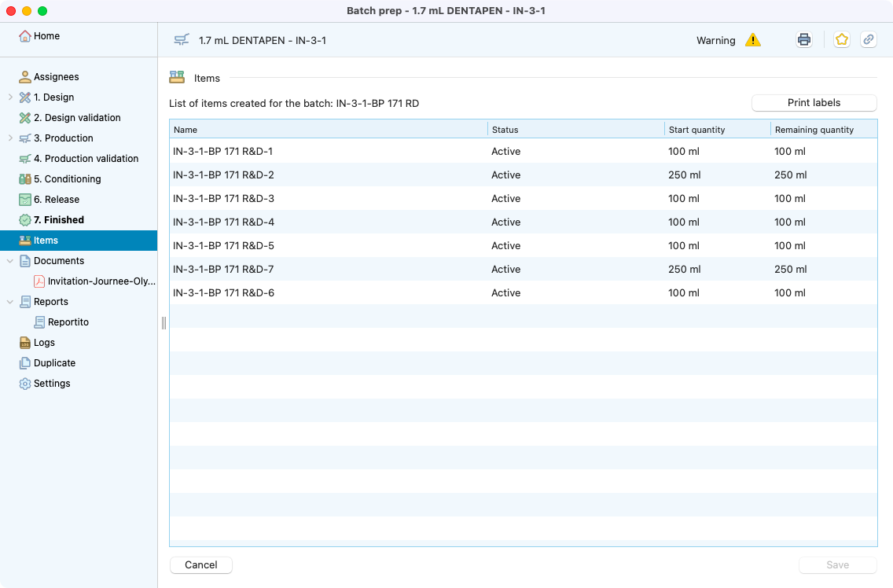Click the 1.7 mL DENTAPEN - IN-3-1 header title

click(x=263, y=40)
